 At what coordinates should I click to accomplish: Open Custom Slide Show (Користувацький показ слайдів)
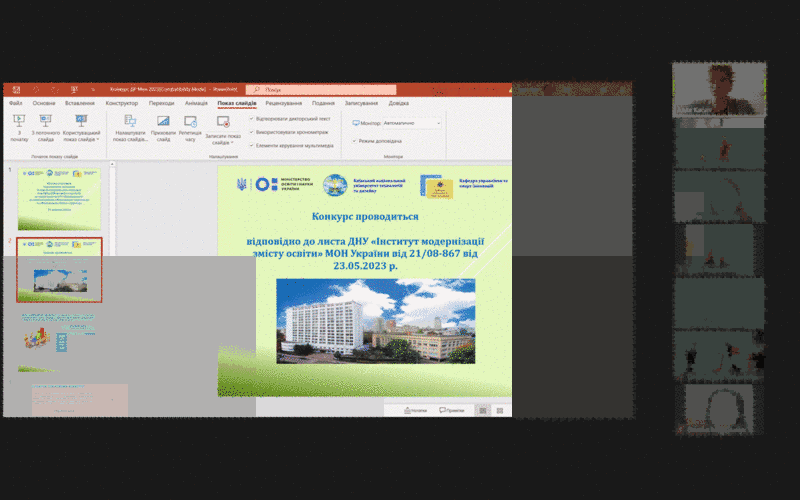point(82,128)
